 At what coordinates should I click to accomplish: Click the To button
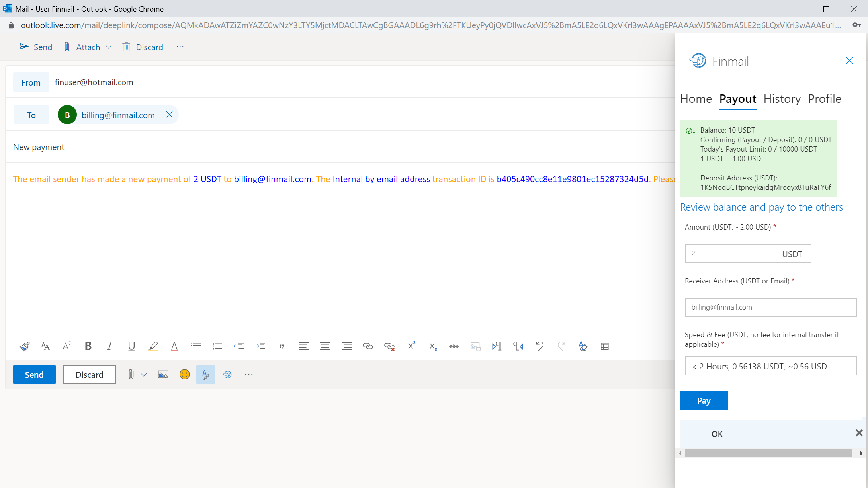31,115
